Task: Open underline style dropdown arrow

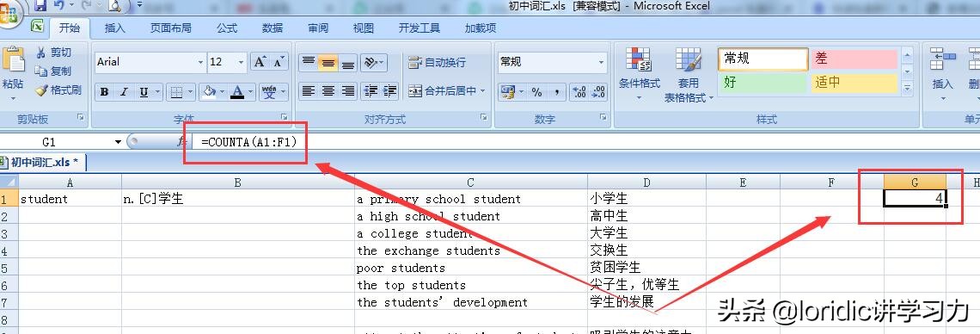Action: coord(156,92)
